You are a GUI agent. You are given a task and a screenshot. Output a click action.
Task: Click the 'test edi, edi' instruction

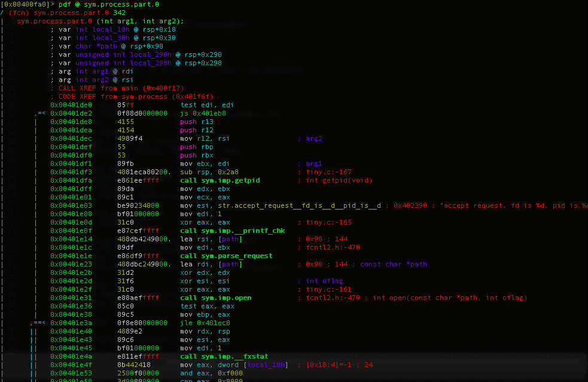tap(207, 105)
